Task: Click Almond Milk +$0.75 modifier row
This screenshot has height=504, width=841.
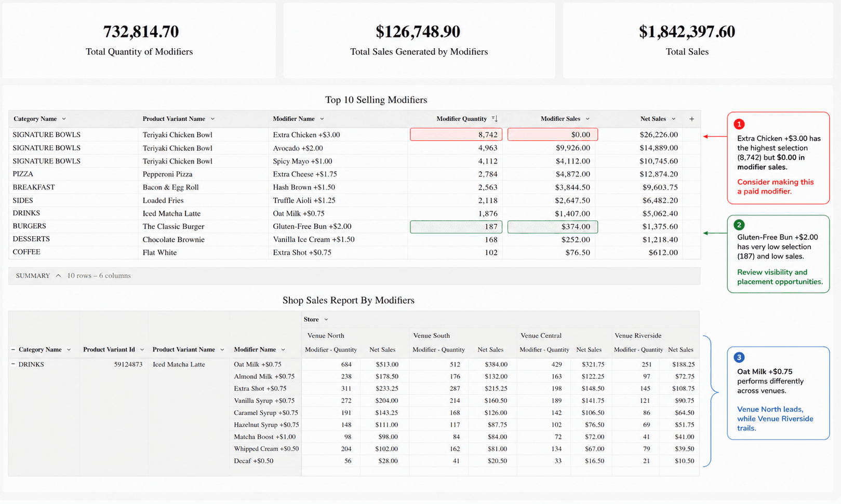Action: 264,376
